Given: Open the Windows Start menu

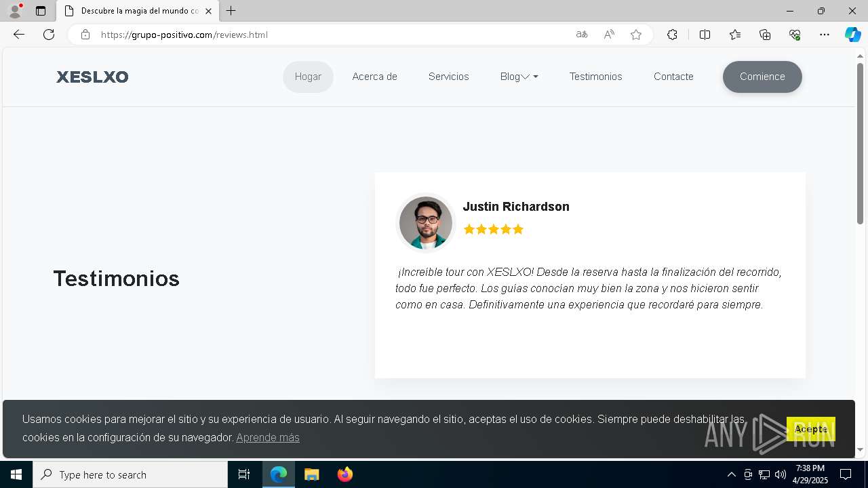Looking at the screenshot, I should coord(16,474).
